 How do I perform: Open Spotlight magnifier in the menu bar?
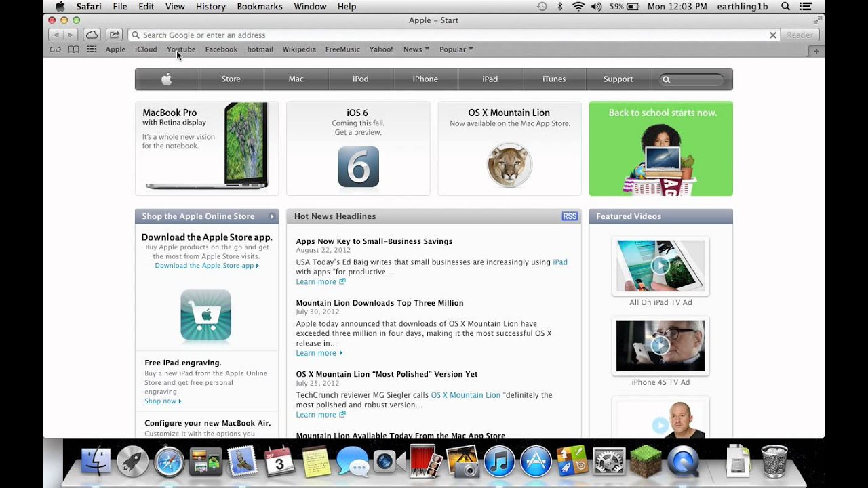[785, 7]
